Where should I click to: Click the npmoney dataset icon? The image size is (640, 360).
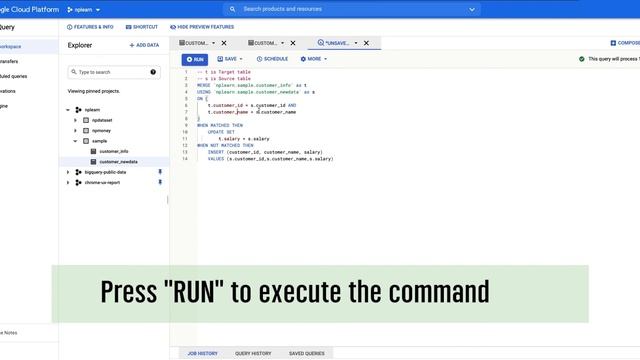point(86,131)
